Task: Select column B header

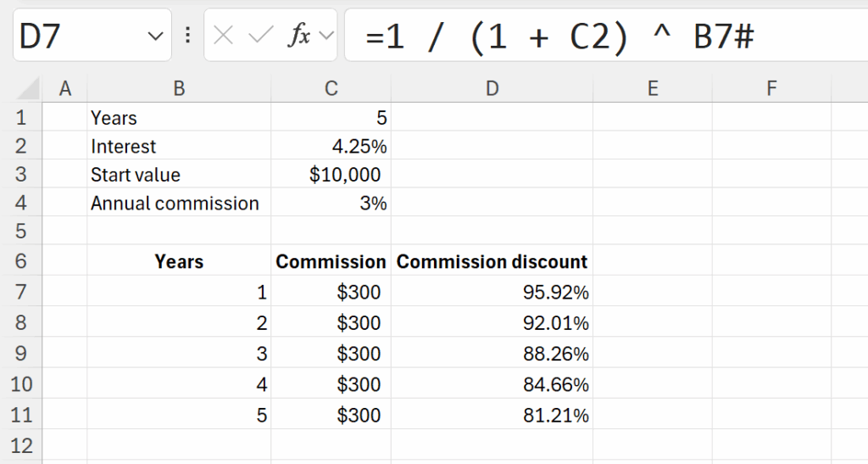Action: point(179,87)
